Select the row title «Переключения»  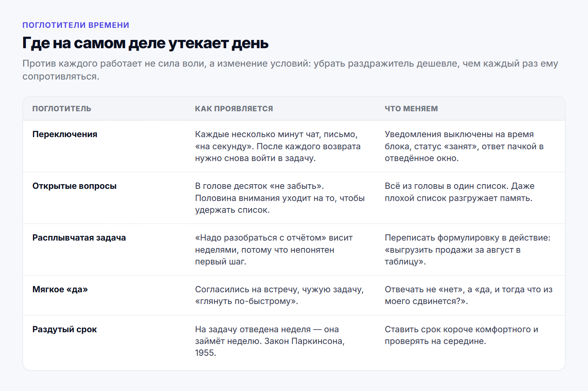pos(65,134)
